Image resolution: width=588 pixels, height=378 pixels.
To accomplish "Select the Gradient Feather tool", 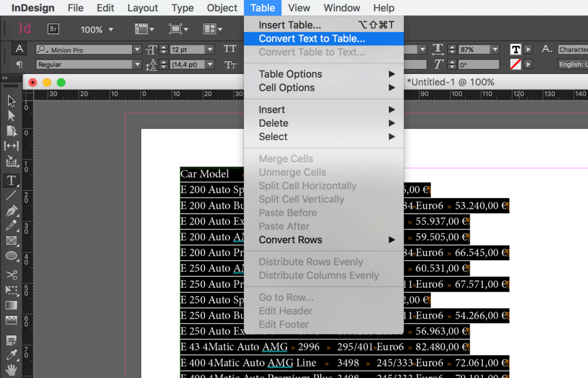I will tap(11, 320).
